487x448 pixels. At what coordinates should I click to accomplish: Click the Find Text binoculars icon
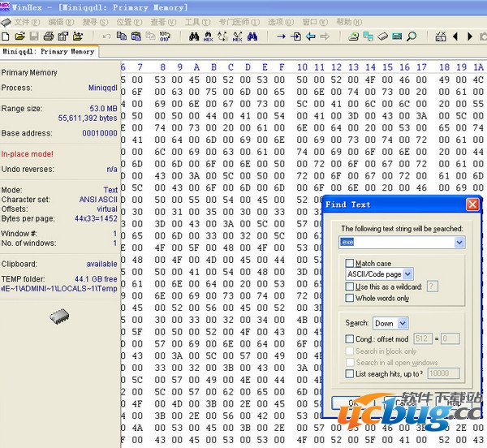[195, 37]
